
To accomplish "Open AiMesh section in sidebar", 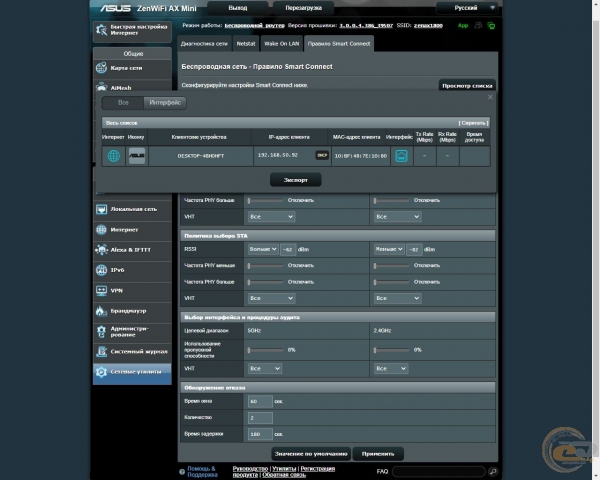I will pyautogui.click(x=132, y=87).
